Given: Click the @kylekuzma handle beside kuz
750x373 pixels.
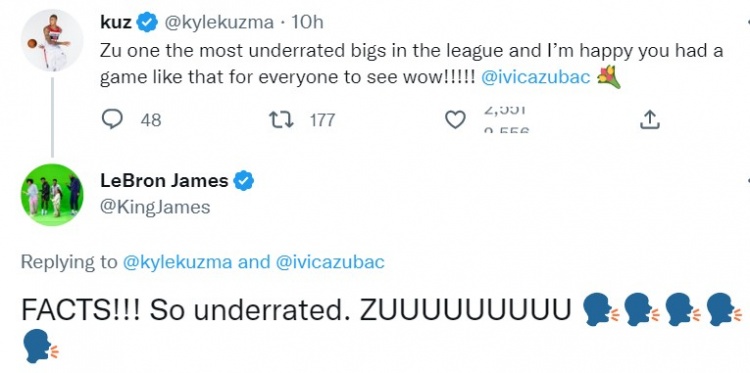Looking at the screenshot, I should coord(219,22).
